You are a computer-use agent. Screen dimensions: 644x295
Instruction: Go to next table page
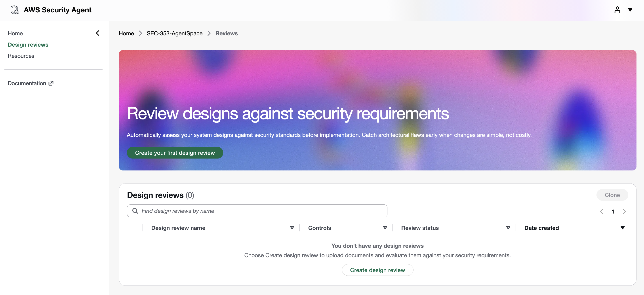[624, 211]
